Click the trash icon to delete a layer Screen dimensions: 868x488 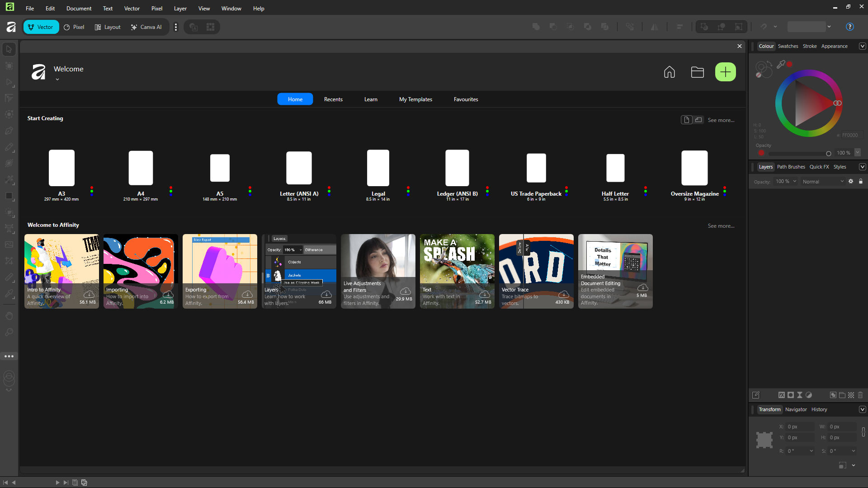coord(860,394)
